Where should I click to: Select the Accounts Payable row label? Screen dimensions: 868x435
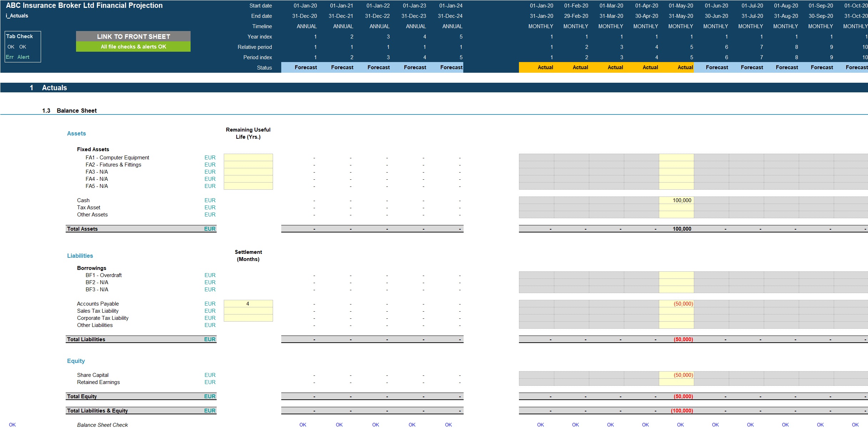(98, 304)
